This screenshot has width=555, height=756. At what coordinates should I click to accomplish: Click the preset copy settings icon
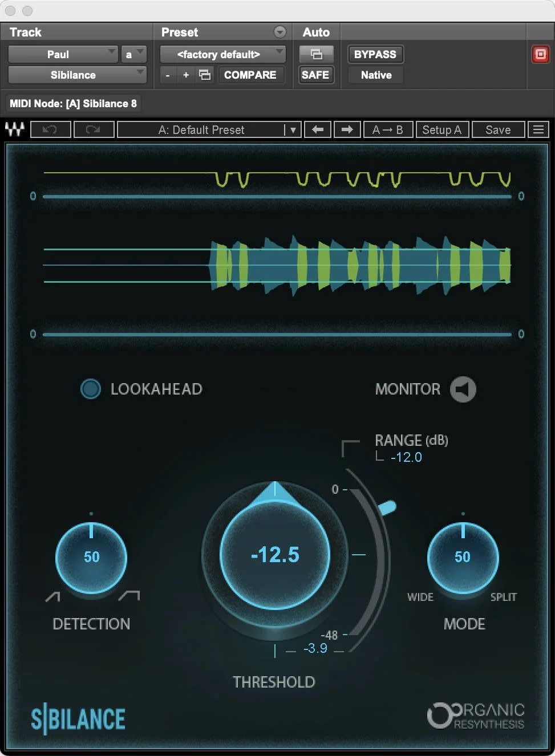point(205,75)
